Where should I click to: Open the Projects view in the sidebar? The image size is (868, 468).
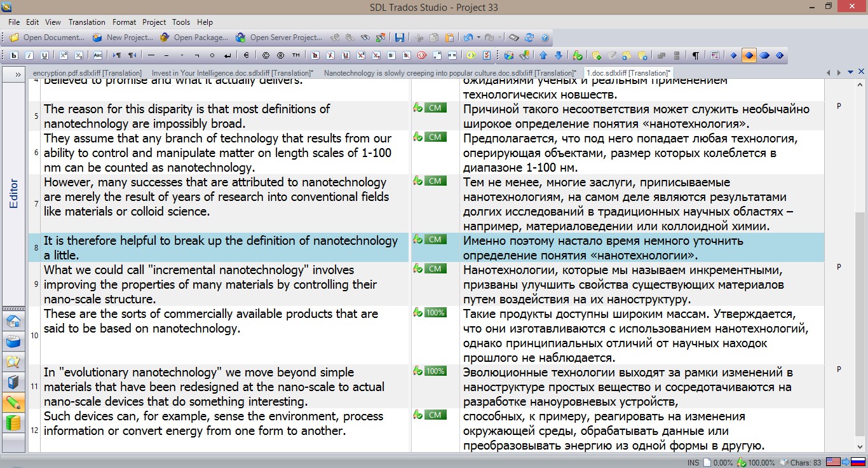[x=13, y=341]
